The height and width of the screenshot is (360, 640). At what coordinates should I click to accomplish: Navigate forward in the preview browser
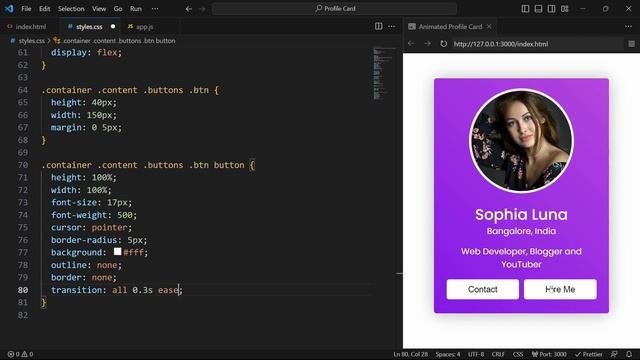point(427,44)
